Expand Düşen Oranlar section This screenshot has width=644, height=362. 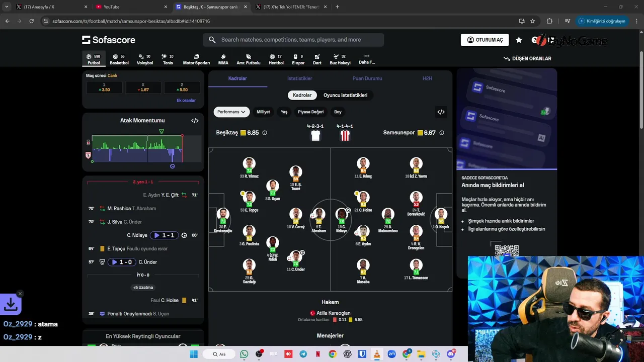(x=527, y=58)
